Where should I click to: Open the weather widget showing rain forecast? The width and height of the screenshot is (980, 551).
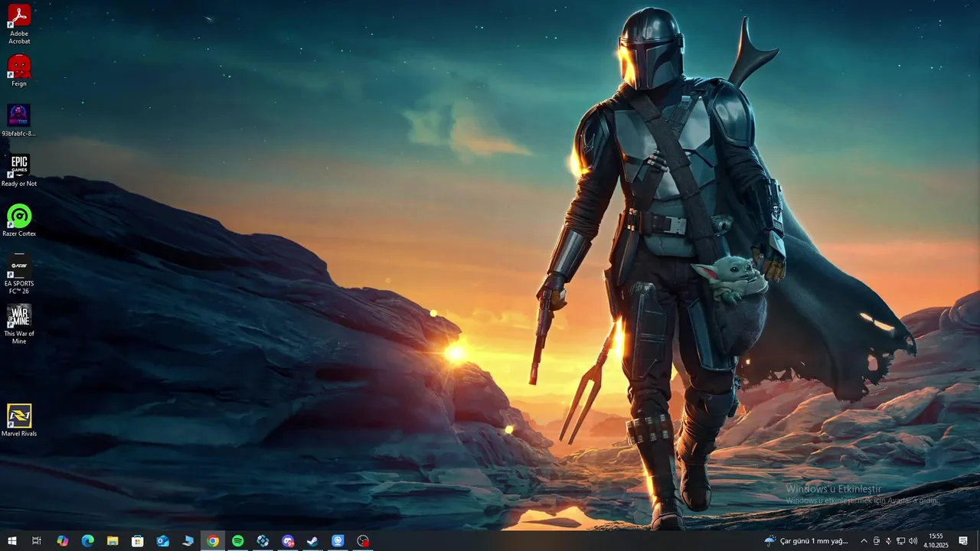tap(806, 541)
